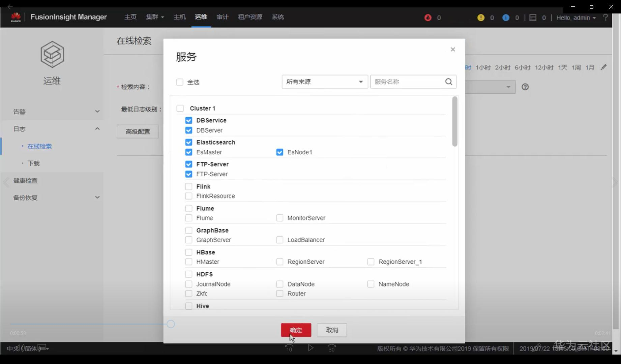
Task: Click the service list scrollbar thumb
Action: (455, 121)
